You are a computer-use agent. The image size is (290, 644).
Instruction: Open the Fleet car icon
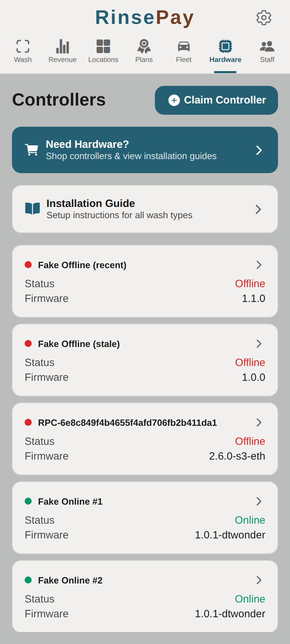[183, 46]
